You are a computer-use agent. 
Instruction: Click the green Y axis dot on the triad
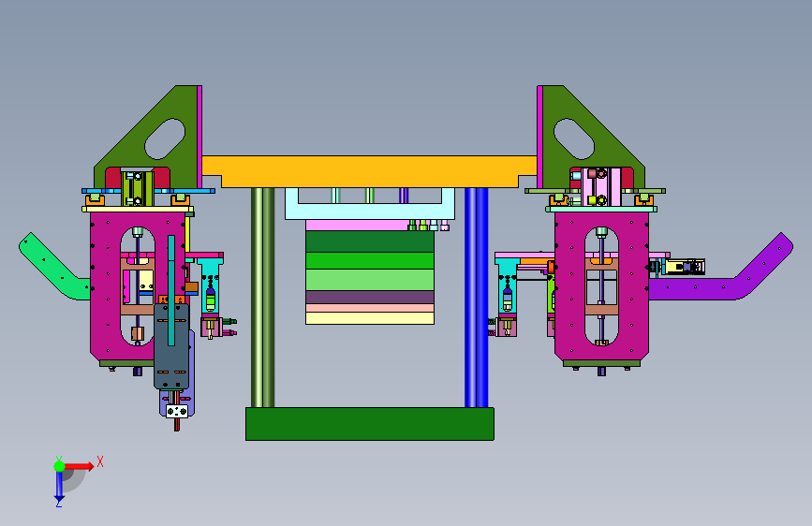point(59,466)
